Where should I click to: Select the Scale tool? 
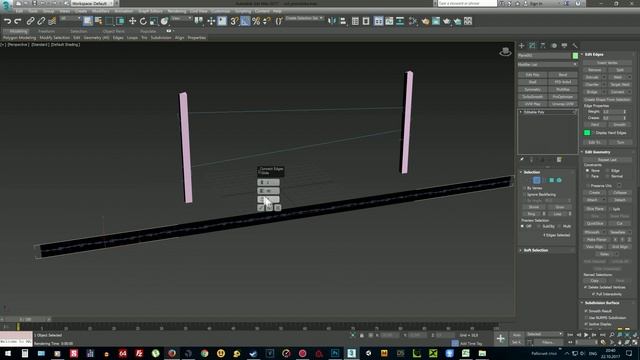[x=153, y=21]
